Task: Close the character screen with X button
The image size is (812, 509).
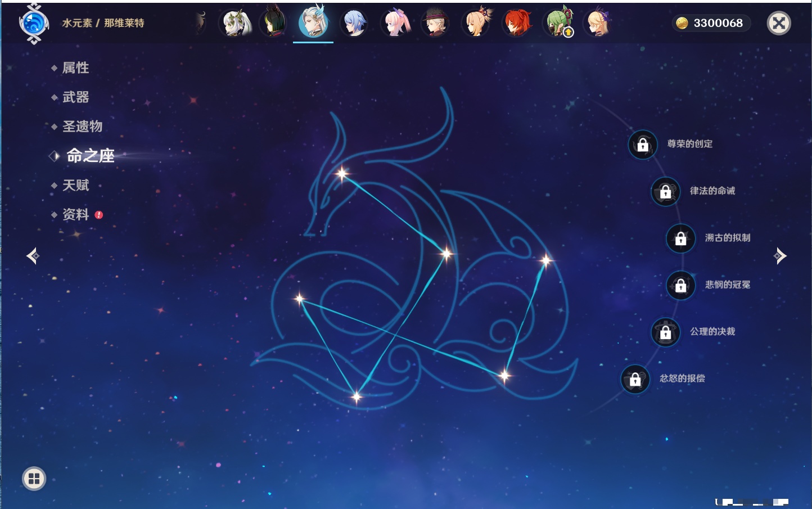Action: [x=779, y=23]
